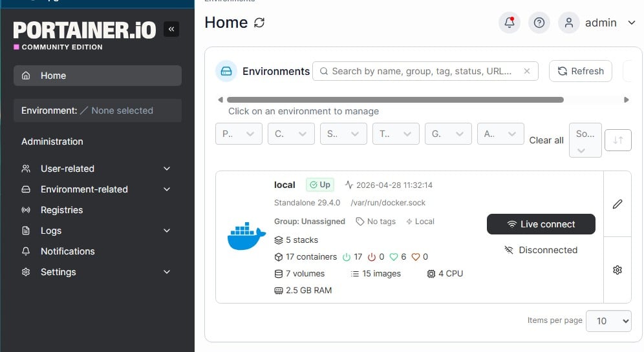Click the '/var/run/docker.sock' path text
This screenshot has width=644, height=352.
tap(388, 203)
